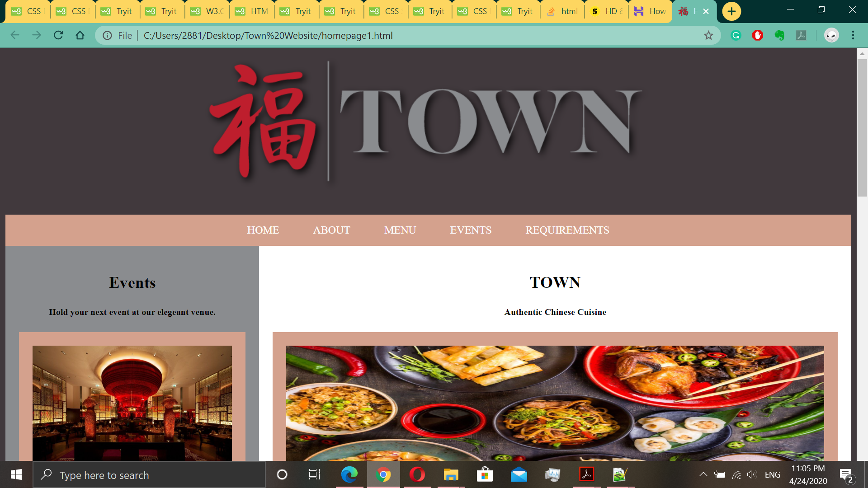Open the Chrome profile avatar
Viewport: 868px width, 488px height.
point(831,35)
